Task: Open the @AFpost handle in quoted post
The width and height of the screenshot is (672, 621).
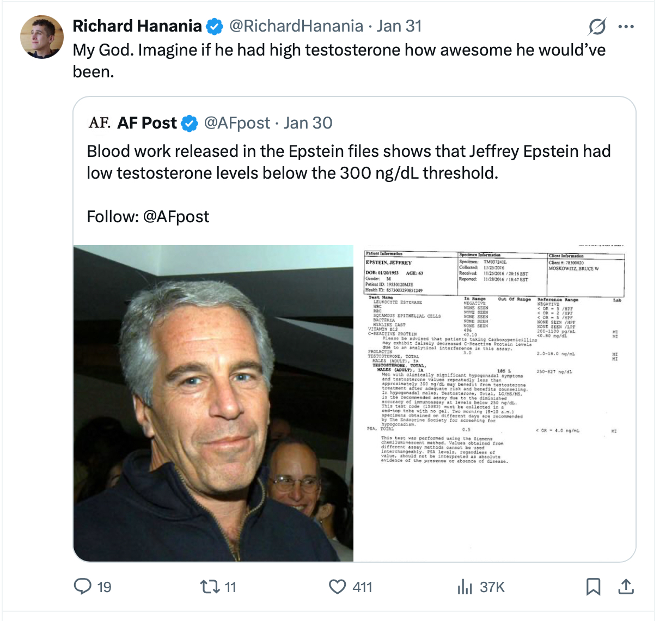Action: pyautogui.click(x=237, y=123)
